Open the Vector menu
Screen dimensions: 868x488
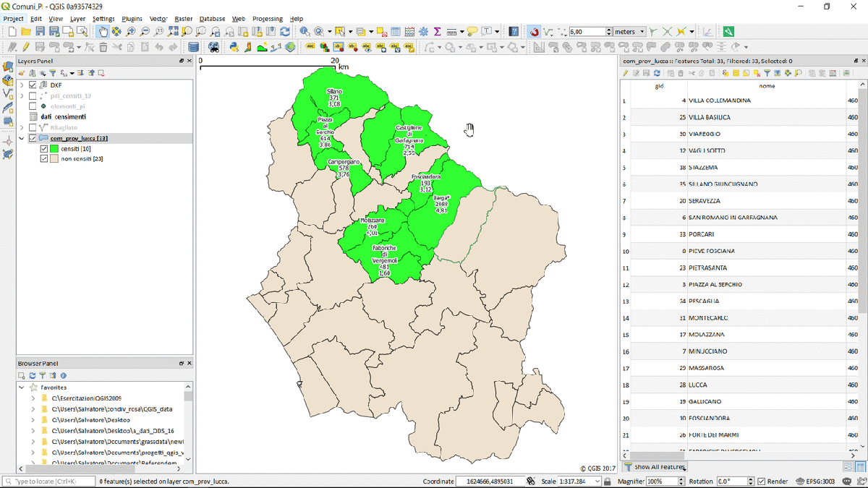point(158,19)
